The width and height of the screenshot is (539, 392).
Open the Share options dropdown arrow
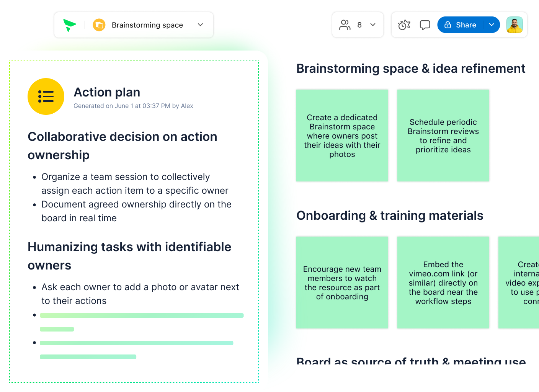(492, 25)
